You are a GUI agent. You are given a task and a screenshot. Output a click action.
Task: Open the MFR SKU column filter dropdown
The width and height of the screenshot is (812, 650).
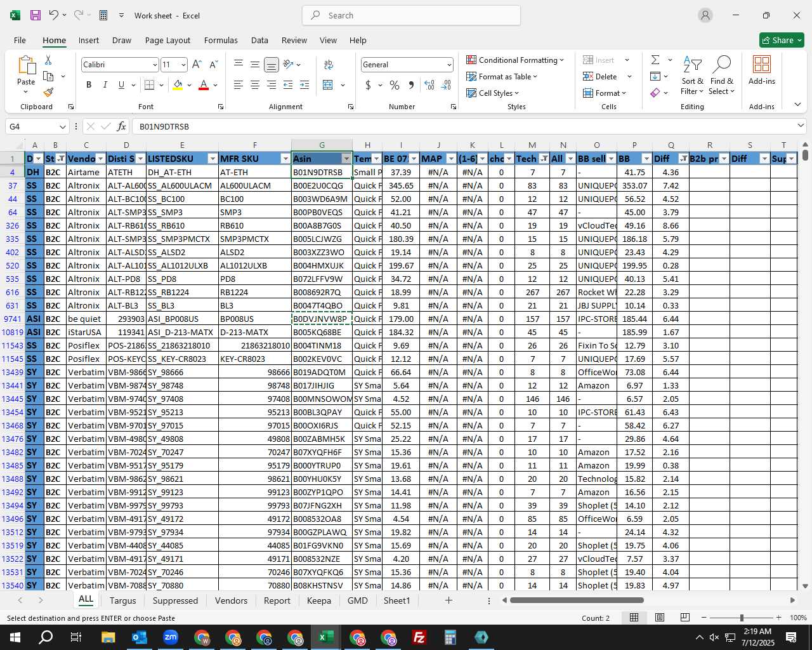point(285,159)
